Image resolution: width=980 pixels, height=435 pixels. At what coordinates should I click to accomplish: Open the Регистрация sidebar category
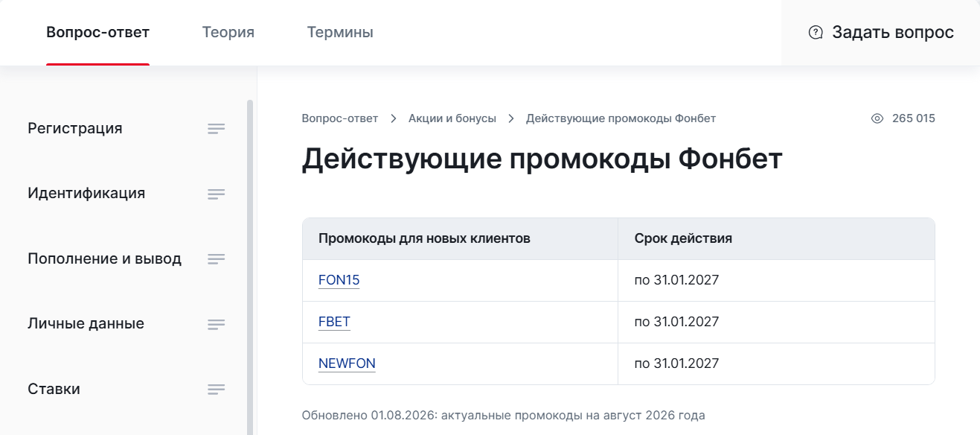click(75, 128)
